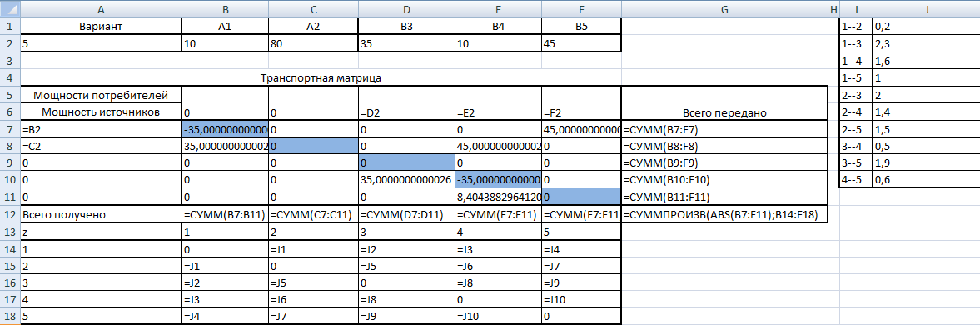Click highlighted blue cell C8
The height and width of the screenshot is (325, 980).
point(314,147)
